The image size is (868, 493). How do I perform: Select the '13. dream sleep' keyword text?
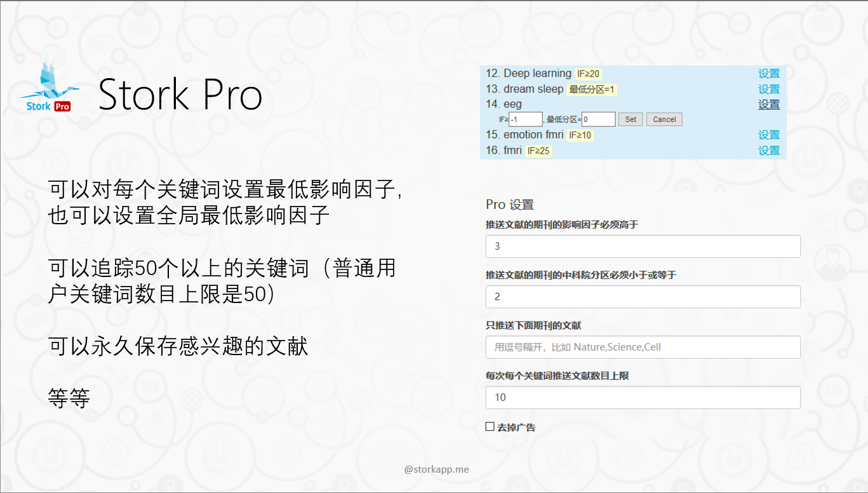click(x=524, y=89)
